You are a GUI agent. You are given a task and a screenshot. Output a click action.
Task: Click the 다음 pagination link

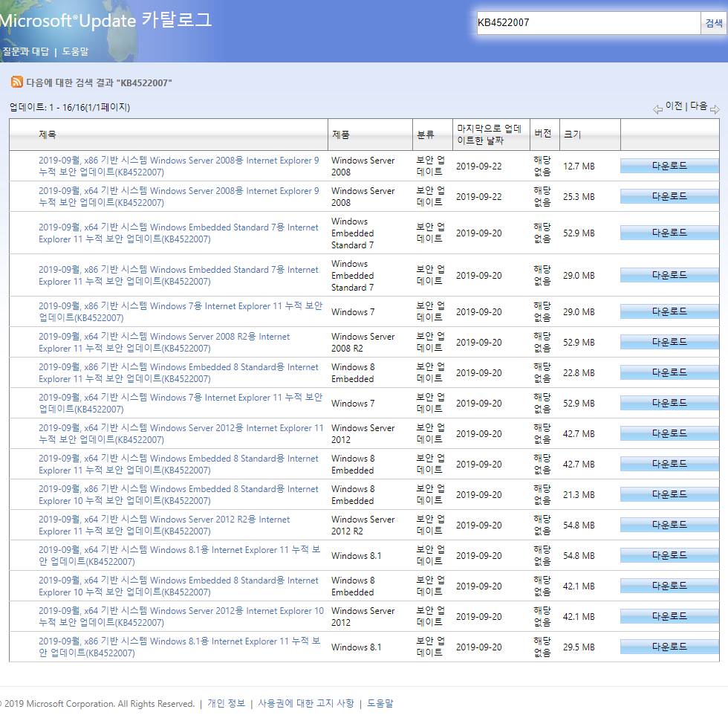[698, 106]
